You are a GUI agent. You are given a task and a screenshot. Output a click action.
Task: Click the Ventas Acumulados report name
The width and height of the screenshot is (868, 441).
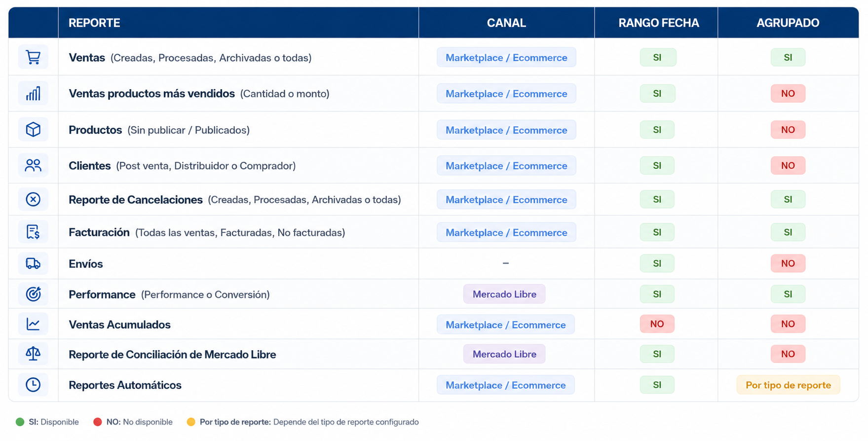click(119, 325)
